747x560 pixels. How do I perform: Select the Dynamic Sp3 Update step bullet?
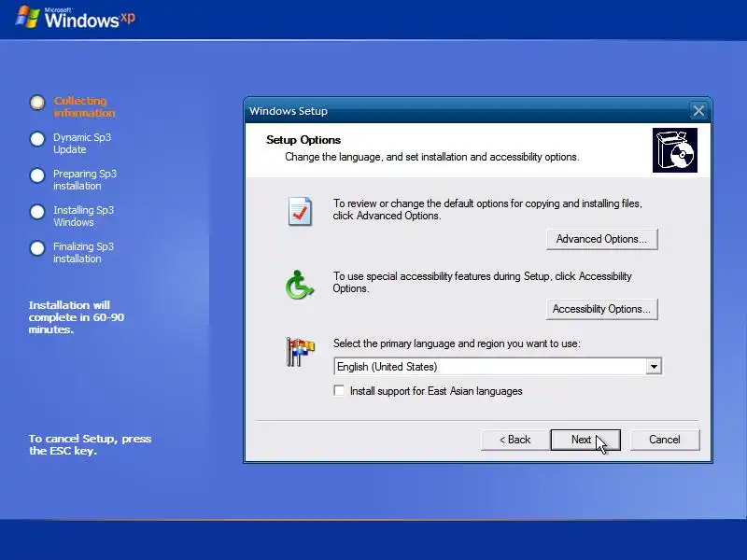(x=37, y=139)
